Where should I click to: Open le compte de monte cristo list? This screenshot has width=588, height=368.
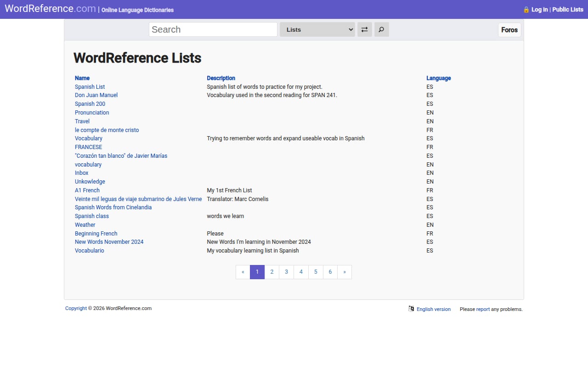coord(107,130)
